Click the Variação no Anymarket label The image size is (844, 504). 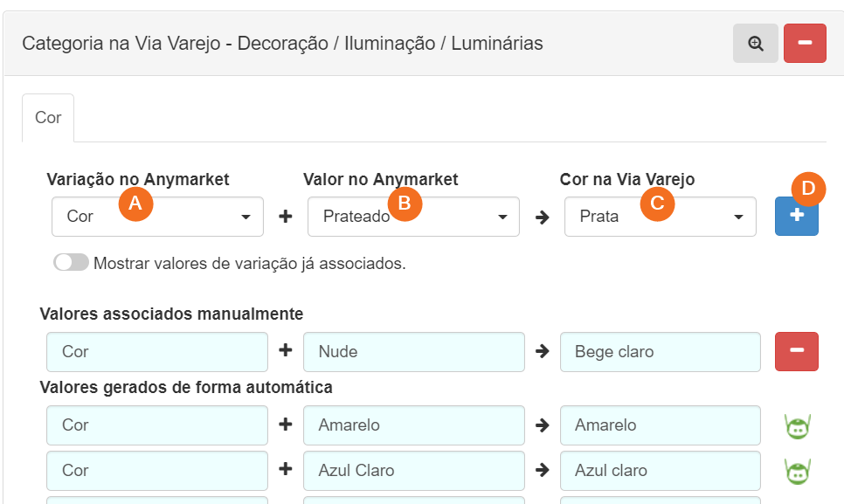[138, 179]
